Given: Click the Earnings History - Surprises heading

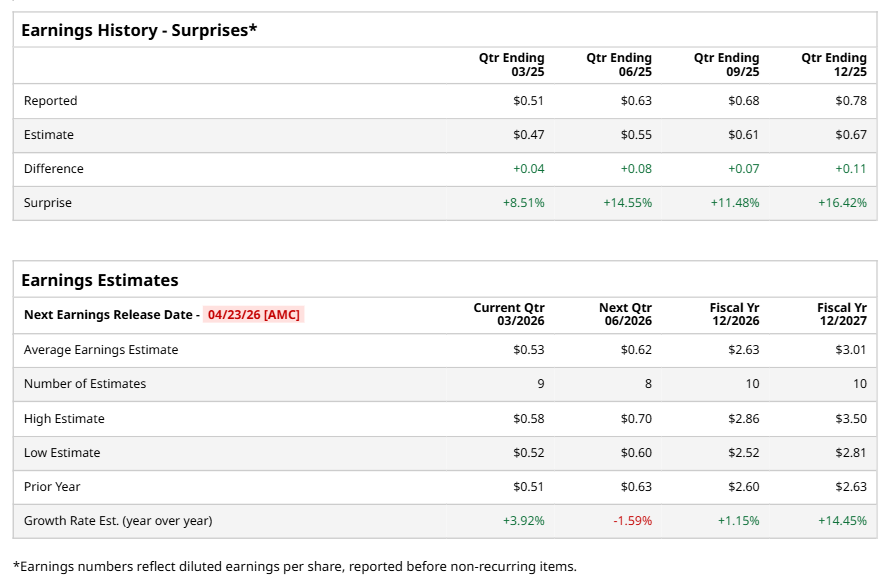Looking at the screenshot, I should [x=139, y=30].
